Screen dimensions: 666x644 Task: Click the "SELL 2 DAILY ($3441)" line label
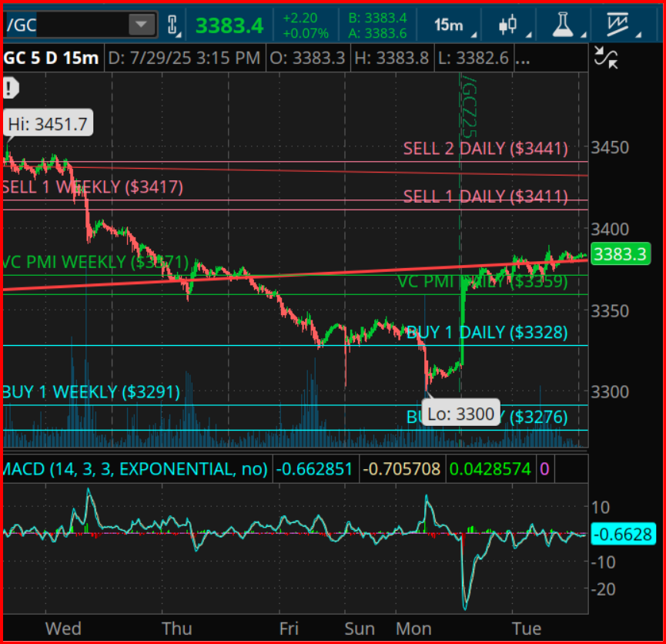click(486, 149)
